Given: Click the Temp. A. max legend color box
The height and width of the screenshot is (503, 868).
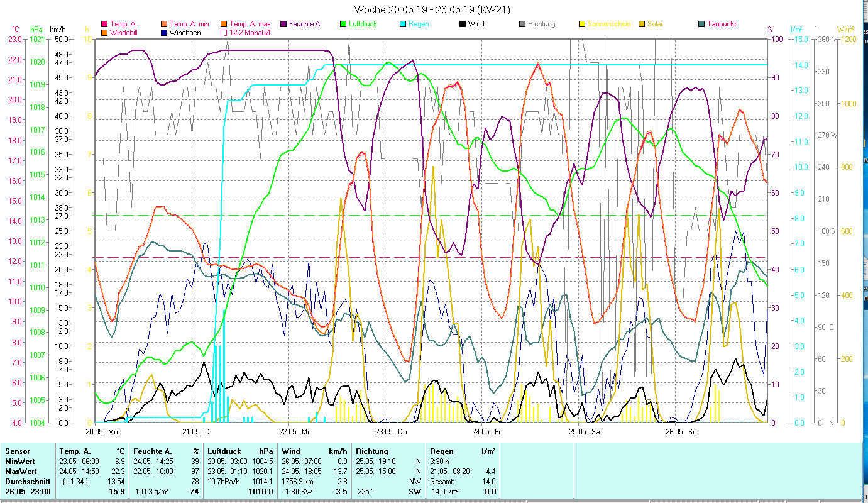Looking at the screenshot, I should pyautogui.click(x=224, y=25).
